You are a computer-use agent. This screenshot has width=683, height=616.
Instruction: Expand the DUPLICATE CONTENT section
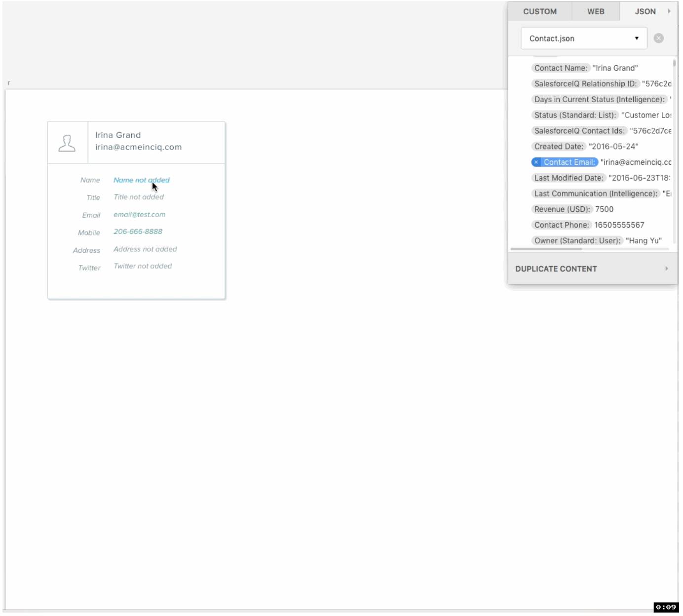(x=592, y=269)
